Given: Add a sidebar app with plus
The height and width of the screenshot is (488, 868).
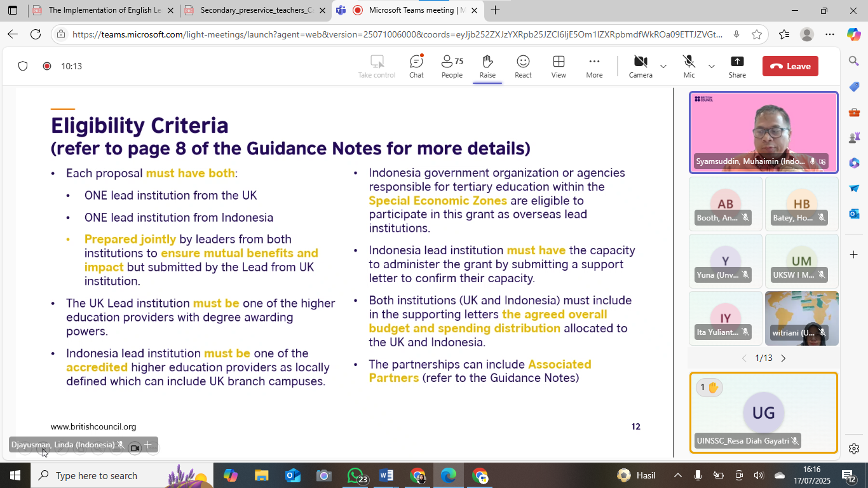Looking at the screenshot, I should 853,254.
